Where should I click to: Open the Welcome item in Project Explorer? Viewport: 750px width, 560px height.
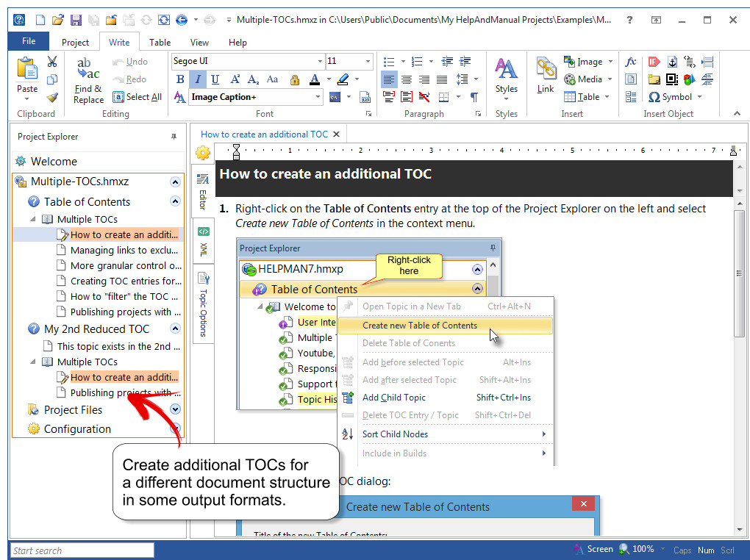pos(54,162)
